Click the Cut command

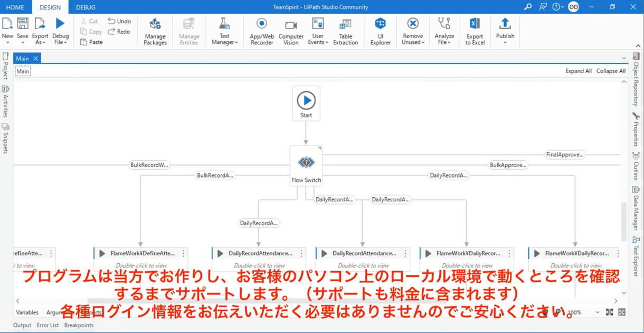click(x=89, y=21)
